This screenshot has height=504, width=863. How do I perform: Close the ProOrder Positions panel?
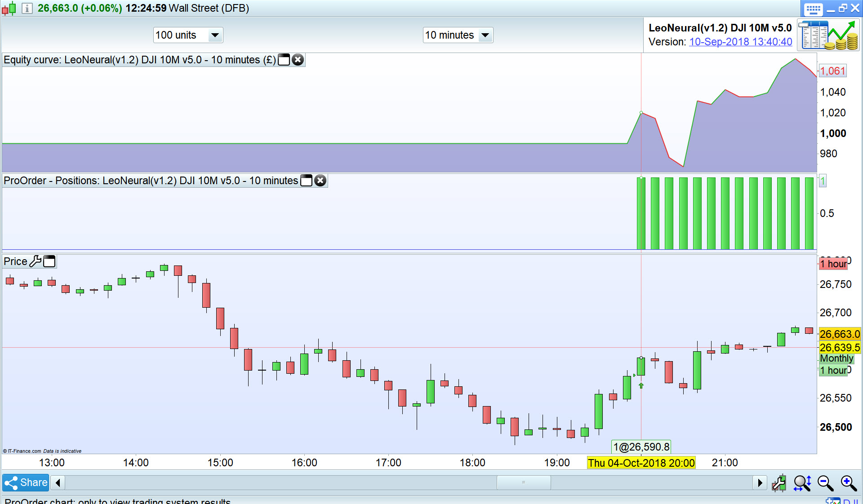point(320,181)
